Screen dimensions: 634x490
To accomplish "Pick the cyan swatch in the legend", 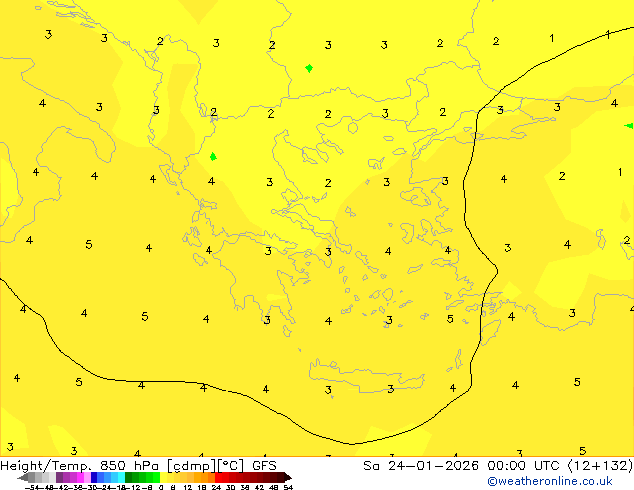I will coord(121,477).
